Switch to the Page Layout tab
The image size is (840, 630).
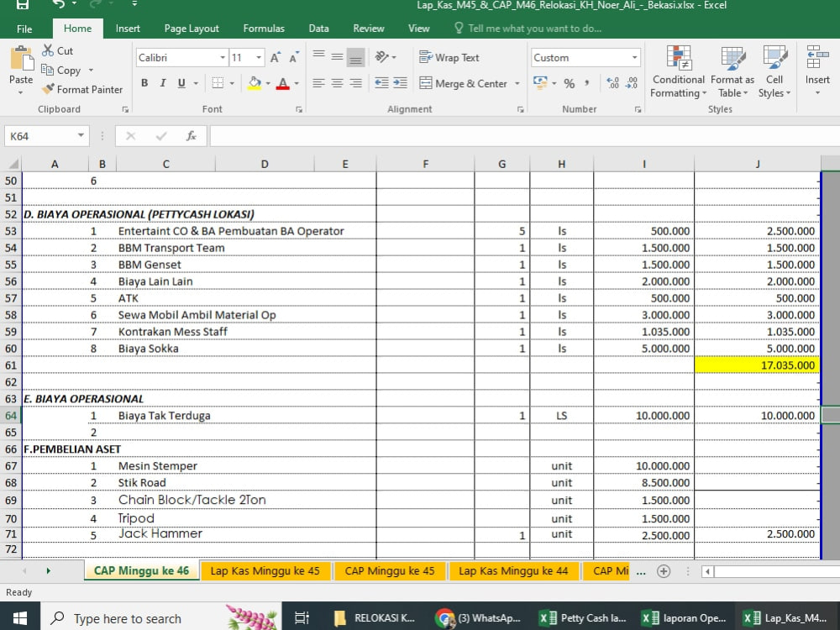tap(192, 29)
